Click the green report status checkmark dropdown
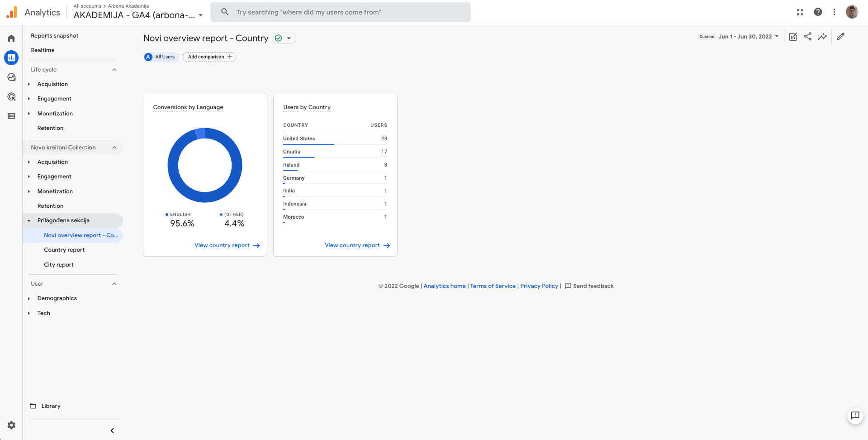Viewport: 868px width, 440px height. tap(284, 38)
